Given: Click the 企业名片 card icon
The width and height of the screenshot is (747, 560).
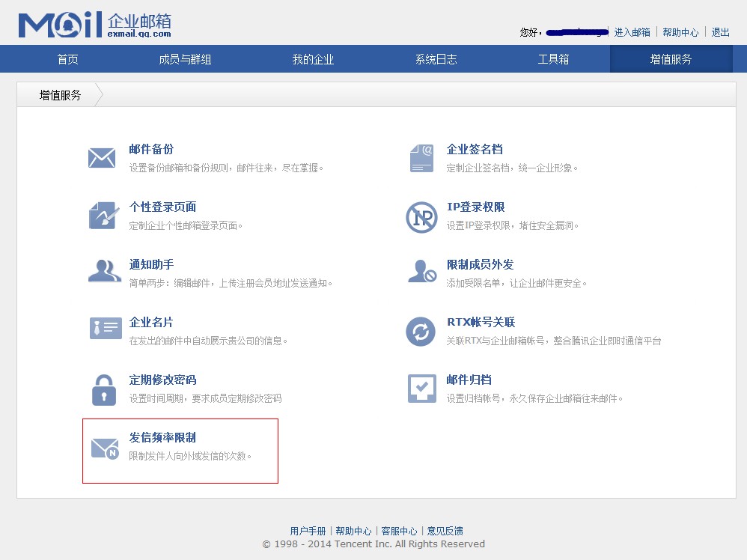Looking at the screenshot, I should (x=106, y=328).
